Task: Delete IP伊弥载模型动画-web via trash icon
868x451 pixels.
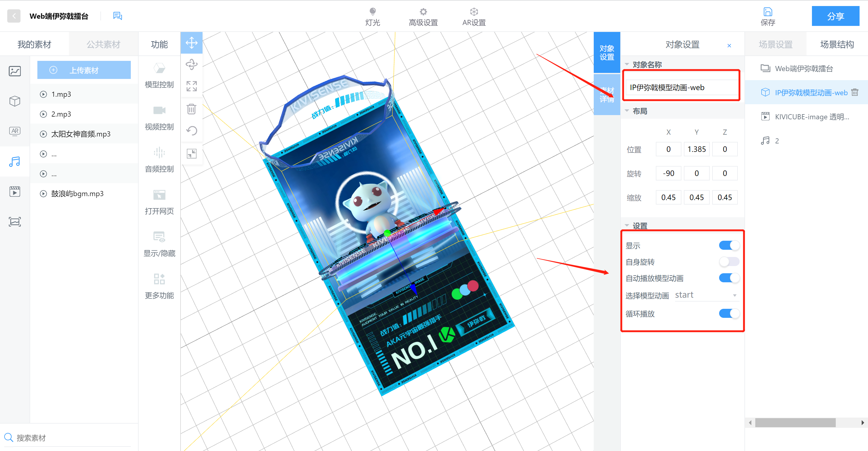Action: pyautogui.click(x=854, y=92)
